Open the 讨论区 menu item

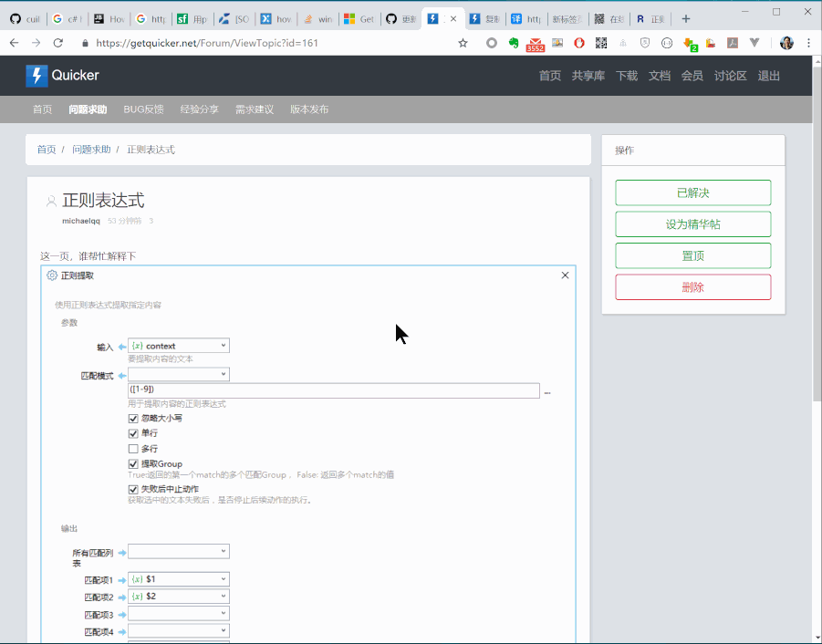[x=731, y=76]
